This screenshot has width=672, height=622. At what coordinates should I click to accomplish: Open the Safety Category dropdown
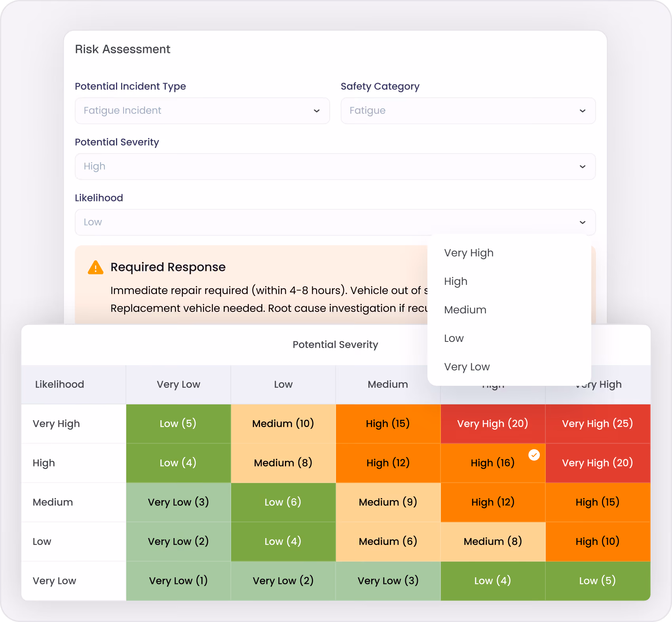point(468,111)
